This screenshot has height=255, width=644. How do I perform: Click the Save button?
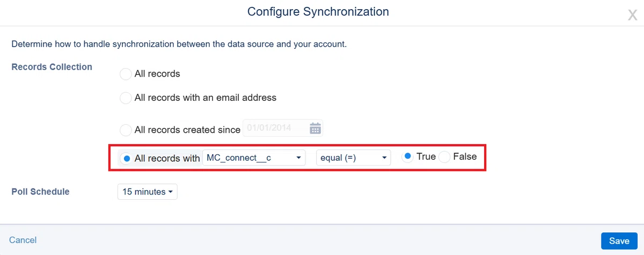pos(619,241)
